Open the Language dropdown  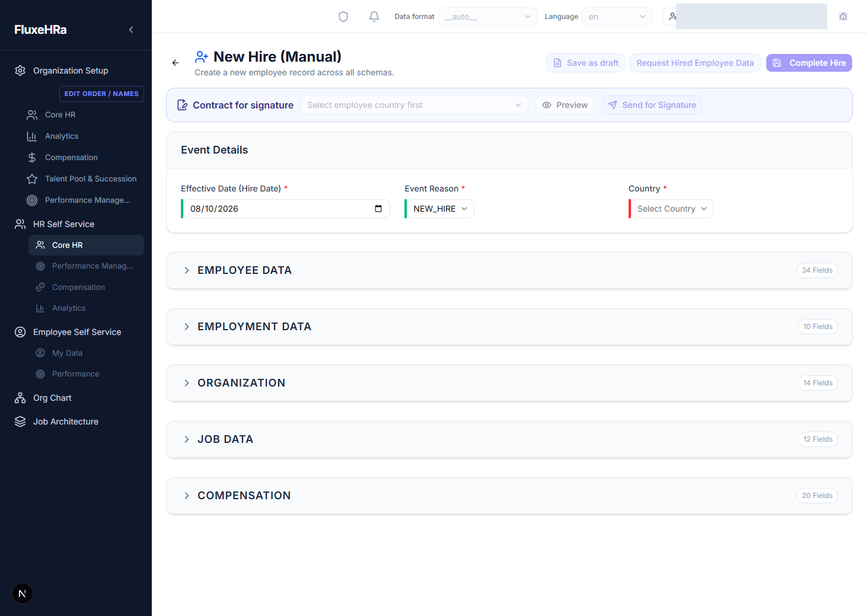617,17
